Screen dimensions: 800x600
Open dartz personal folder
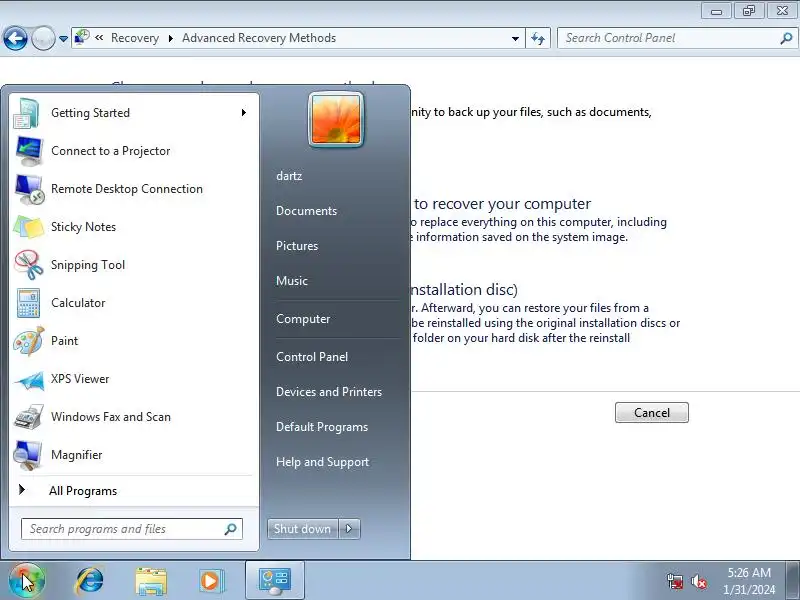click(x=289, y=176)
